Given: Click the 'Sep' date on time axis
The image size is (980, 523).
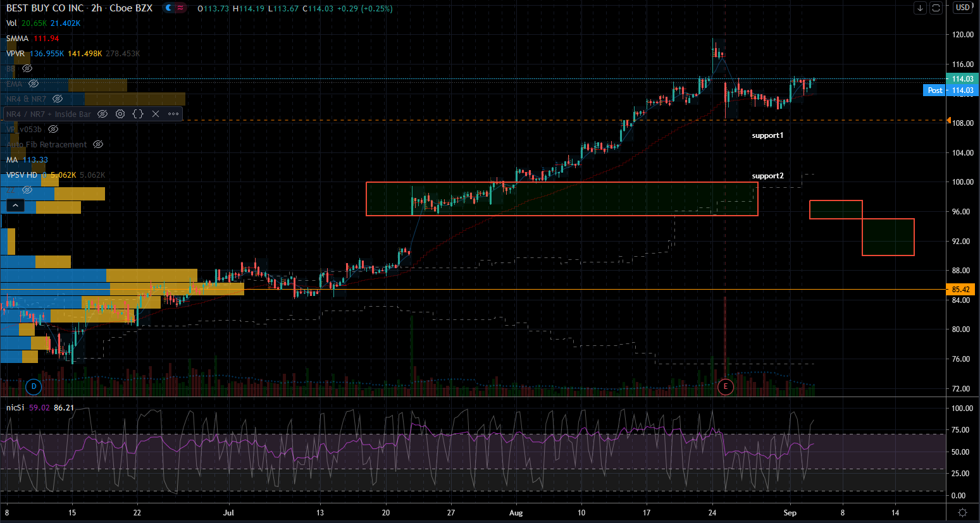Looking at the screenshot, I should coord(790,513).
